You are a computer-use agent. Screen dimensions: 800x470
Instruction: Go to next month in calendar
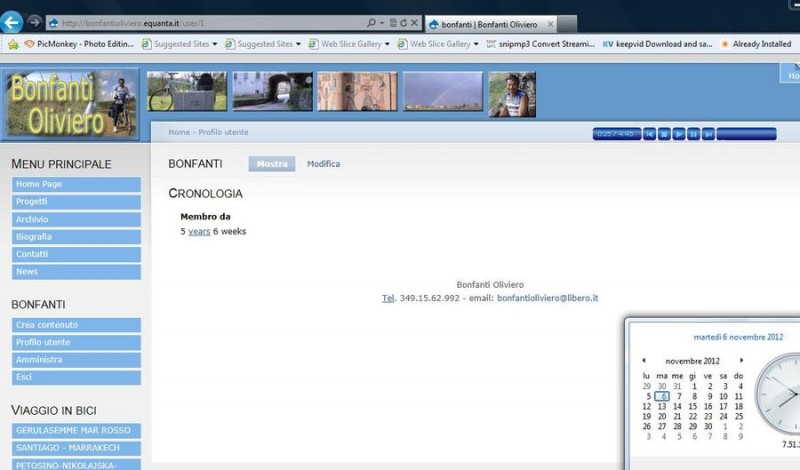741,361
